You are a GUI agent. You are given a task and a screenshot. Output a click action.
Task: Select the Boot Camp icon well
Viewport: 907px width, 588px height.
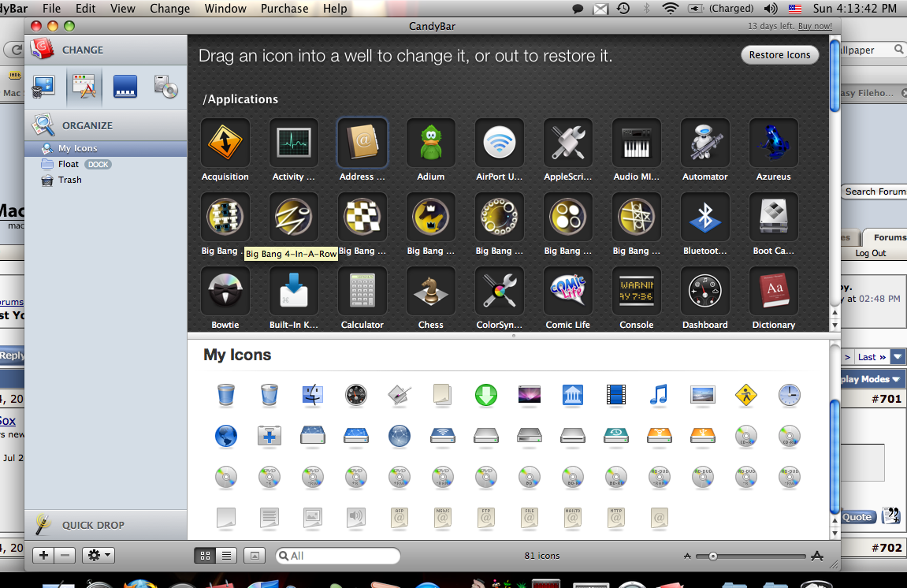pyautogui.click(x=773, y=217)
